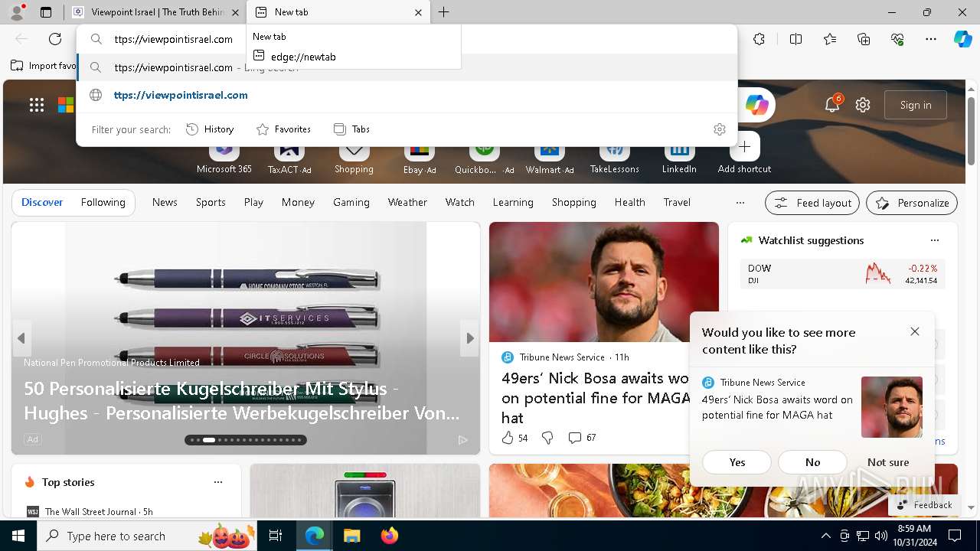Open the Tab actions menu icon

pyautogui.click(x=46, y=12)
